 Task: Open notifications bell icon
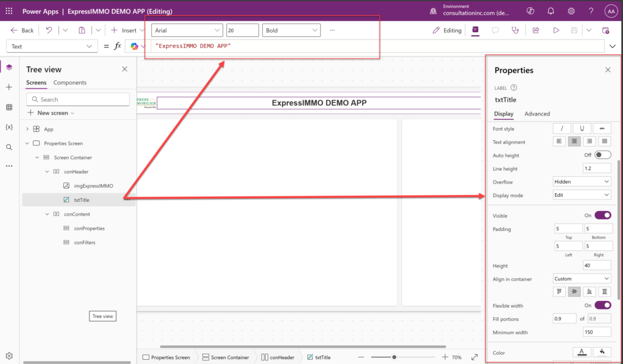[x=551, y=11]
